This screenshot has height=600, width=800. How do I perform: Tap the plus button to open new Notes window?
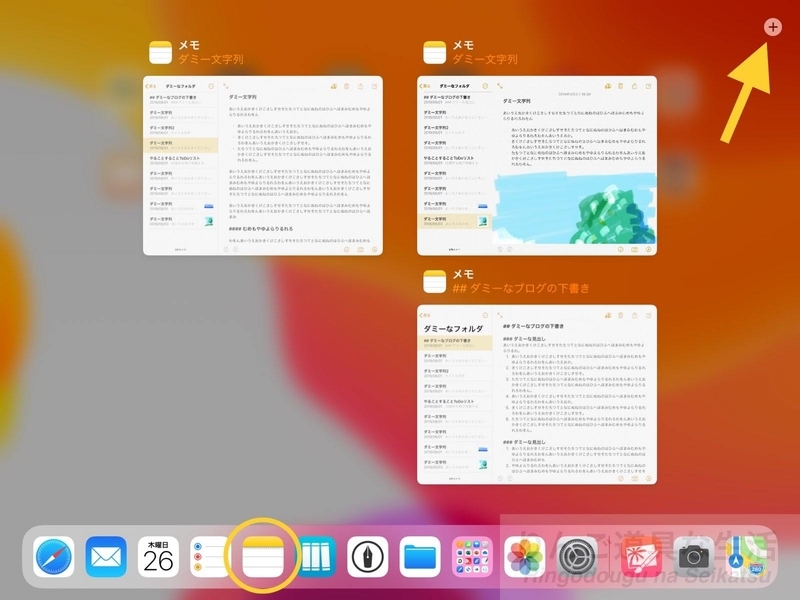tap(772, 27)
